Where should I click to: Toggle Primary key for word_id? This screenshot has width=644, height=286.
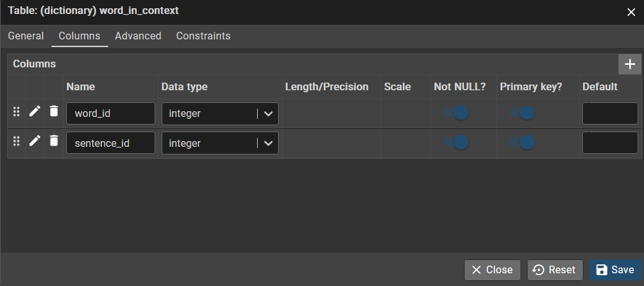[x=521, y=112]
